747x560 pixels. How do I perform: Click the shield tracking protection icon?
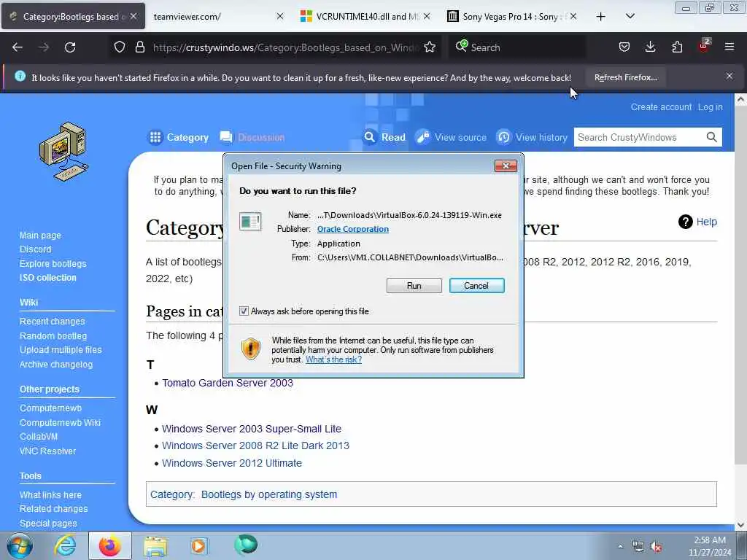point(120,47)
